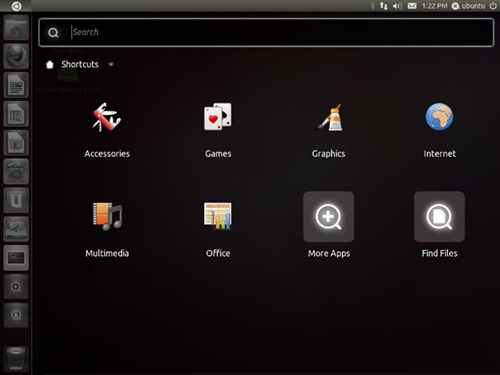Click the Search input field
This screenshot has width=500, height=375.
pos(266,32)
